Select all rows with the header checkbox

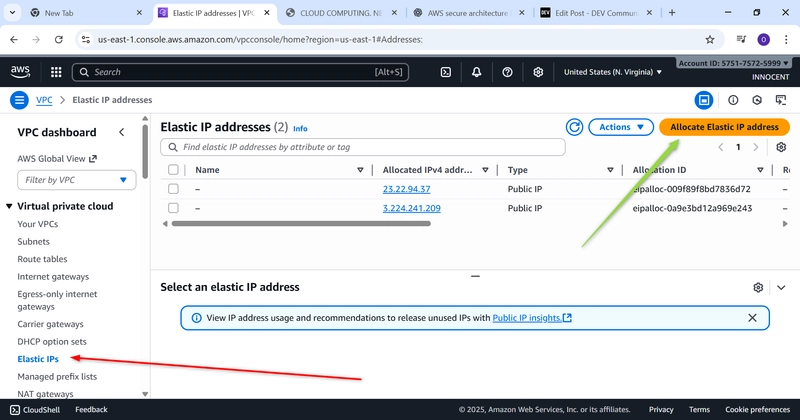[x=173, y=169]
